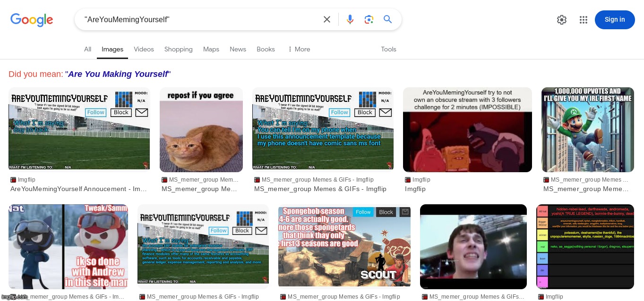Click the Sign in button
644x301 pixels.
pyautogui.click(x=615, y=20)
